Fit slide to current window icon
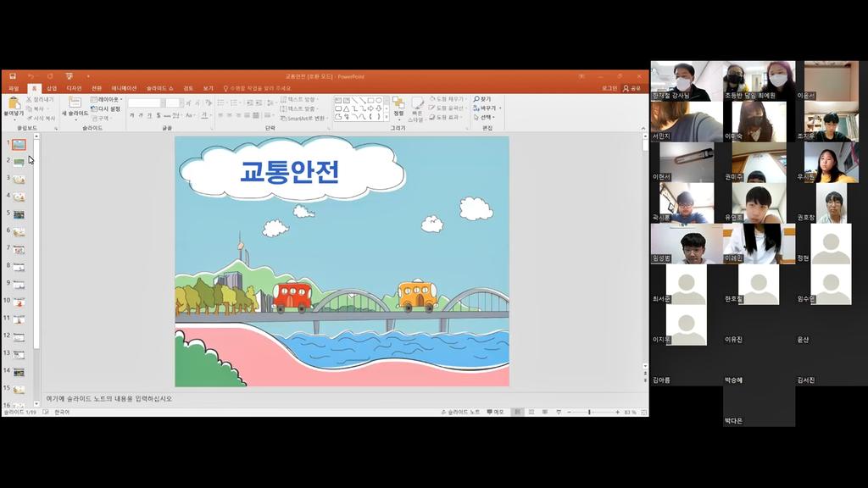Image resolution: width=868 pixels, height=488 pixels. pos(644,413)
